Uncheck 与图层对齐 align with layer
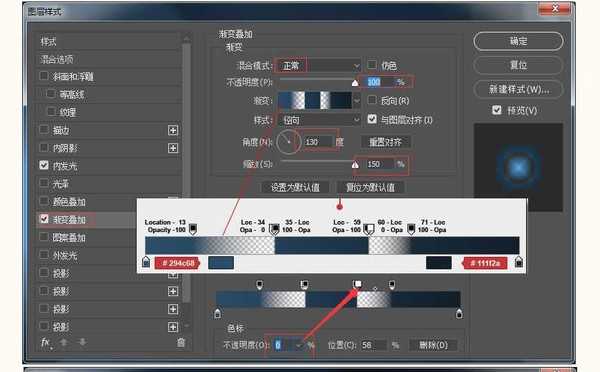The width and height of the screenshot is (600, 372). tap(372, 119)
